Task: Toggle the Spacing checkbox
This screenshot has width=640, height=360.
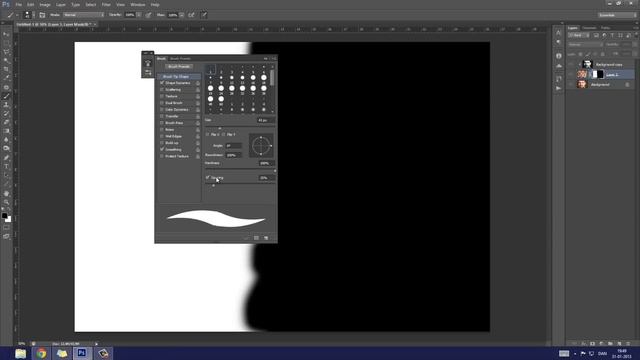Action: pos(208,178)
